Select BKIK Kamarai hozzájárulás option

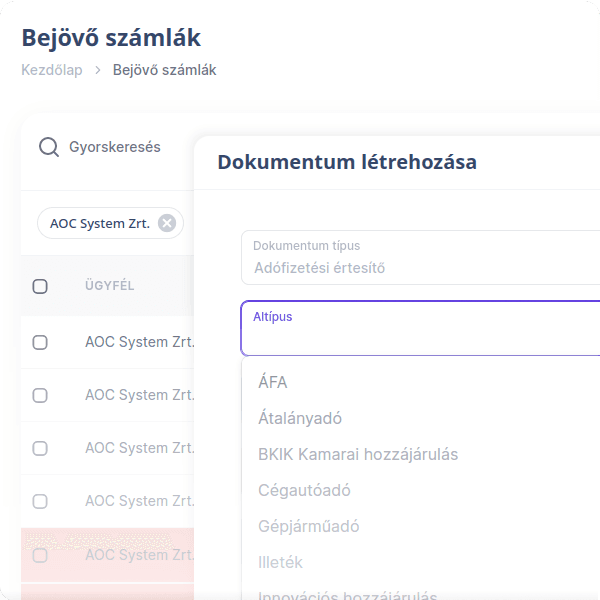pyautogui.click(x=357, y=454)
